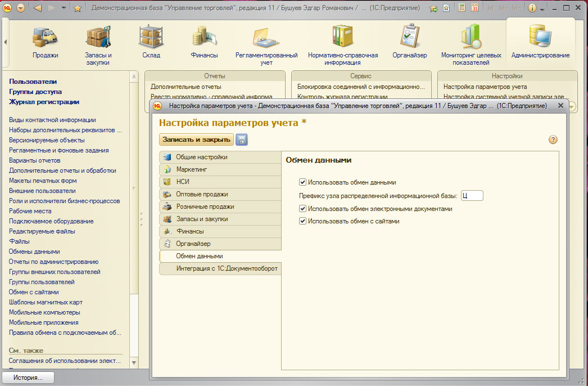Open the navigation history dropdown arrow
This screenshot has height=386, width=588.
pyautogui.click(x=64, y=8)
